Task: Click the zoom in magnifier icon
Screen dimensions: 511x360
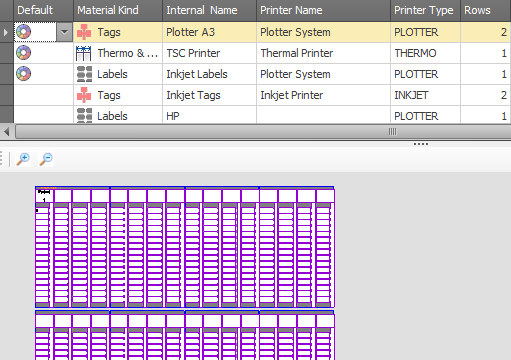Action: point(23,159)
